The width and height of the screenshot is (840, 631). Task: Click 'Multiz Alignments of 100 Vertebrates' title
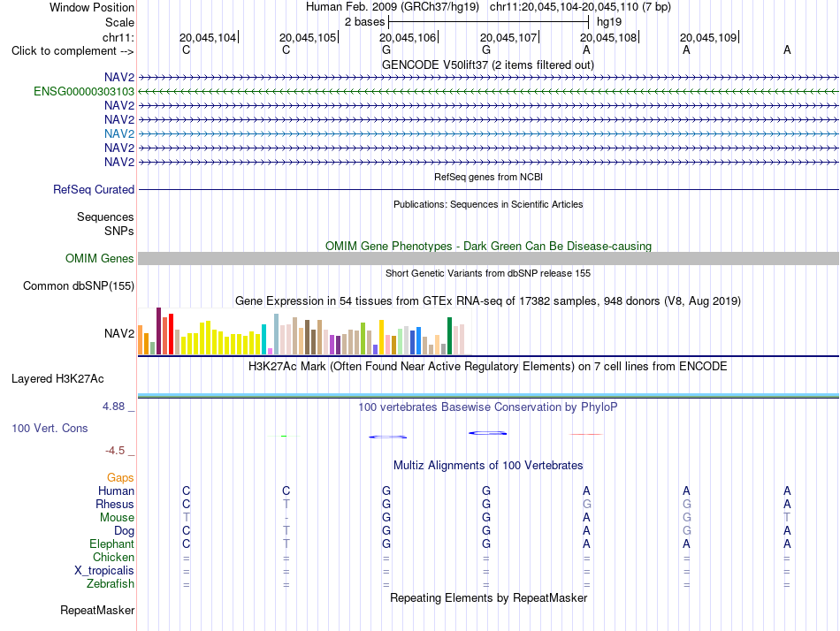[x=488, y=466]
